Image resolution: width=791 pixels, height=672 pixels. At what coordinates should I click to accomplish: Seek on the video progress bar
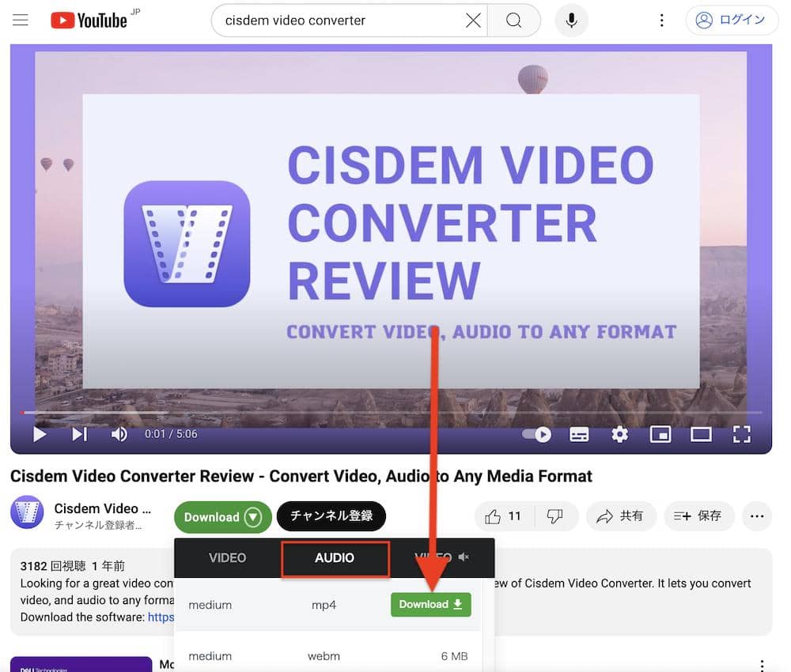(x=391, y=413)
